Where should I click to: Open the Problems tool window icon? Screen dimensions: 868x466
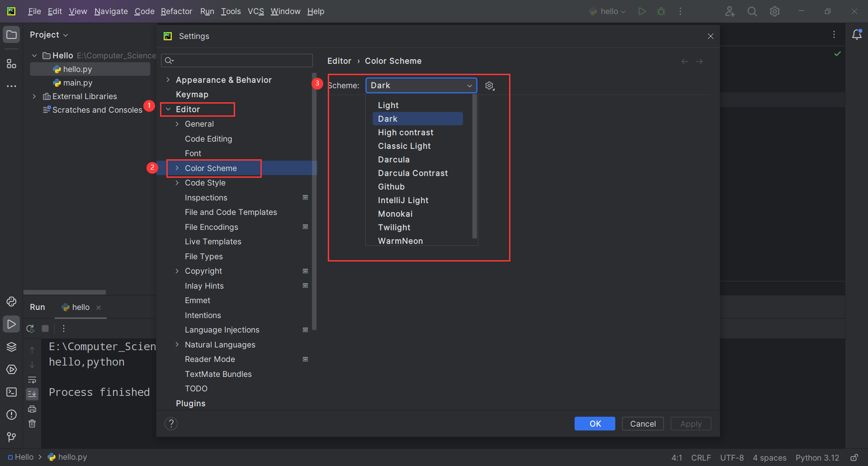click(11, 415)
